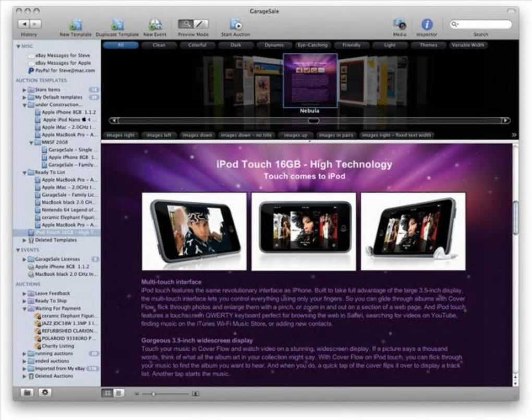This screenshot has height=420, width=532.
Task: Select the ceramic Elephant Figurine template under Ready To List
Action: pyautogui.click(x=66, y=217)
